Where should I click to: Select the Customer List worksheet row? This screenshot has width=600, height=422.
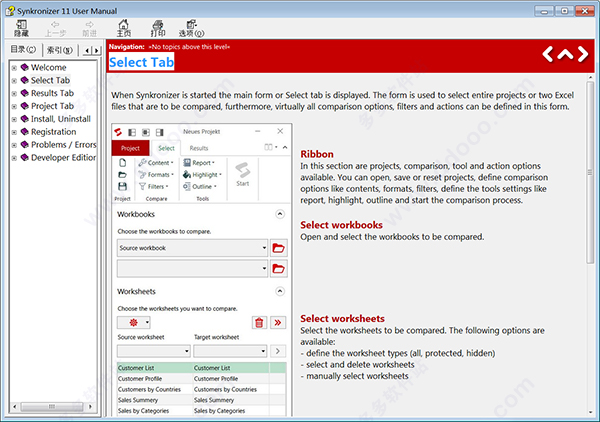(x=201, y=368)
